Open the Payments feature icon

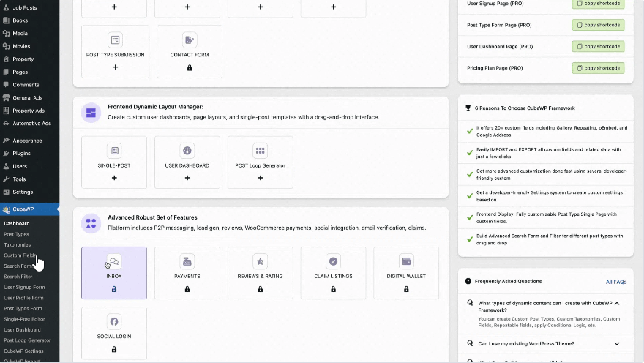[187, 261]
